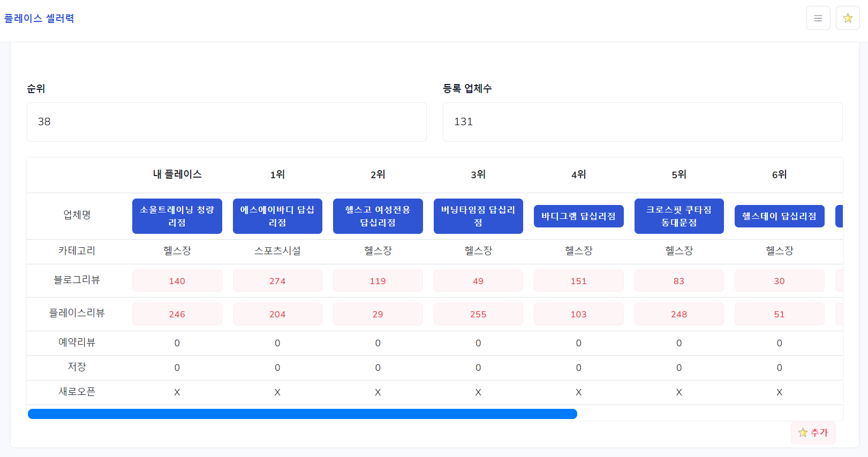Select blog review value 83
Image resolution: width=868 pixels, height=457 pixels.
coord(679,281)
